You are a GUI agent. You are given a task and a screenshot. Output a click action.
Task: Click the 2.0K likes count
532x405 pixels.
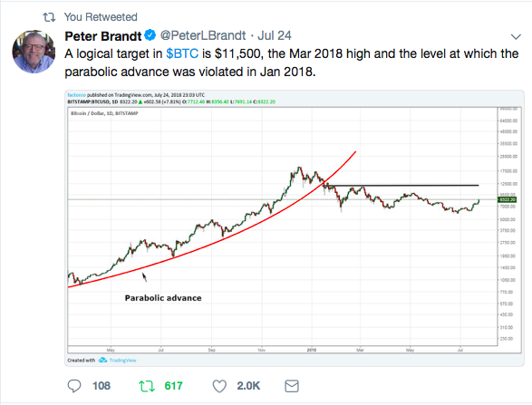coord(248,386)
